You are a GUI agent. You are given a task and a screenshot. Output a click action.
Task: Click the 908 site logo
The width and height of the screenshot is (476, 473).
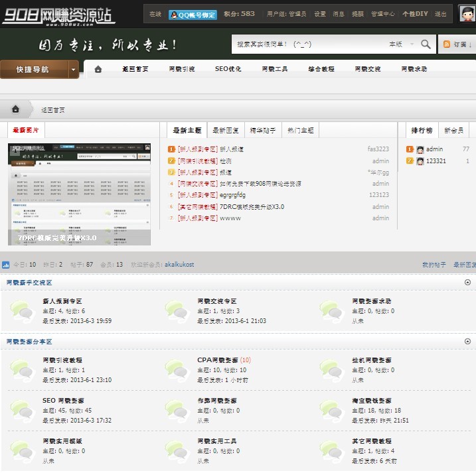pos(58,16)
